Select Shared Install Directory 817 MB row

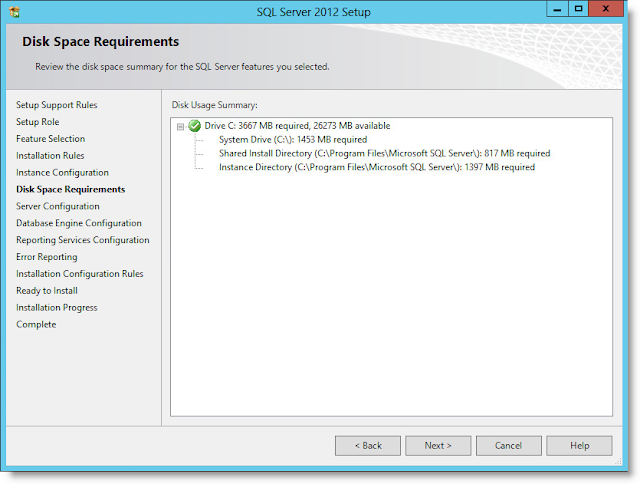pos(384,153)
